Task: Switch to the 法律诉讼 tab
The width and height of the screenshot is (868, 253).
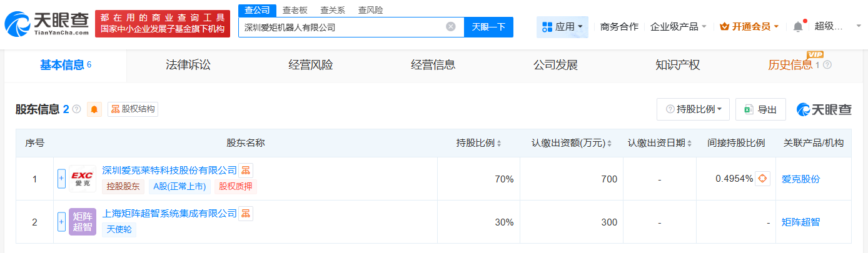Action: (188, 65)
